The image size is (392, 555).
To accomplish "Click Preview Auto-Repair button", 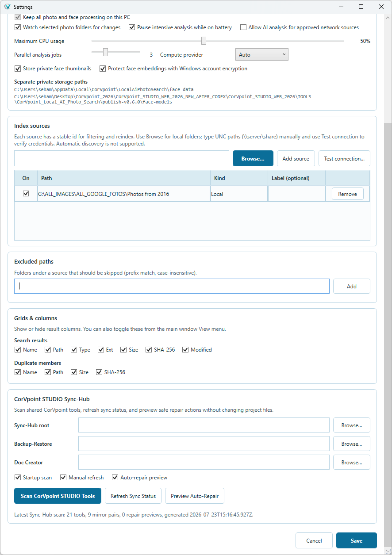I will coord(195,496).
